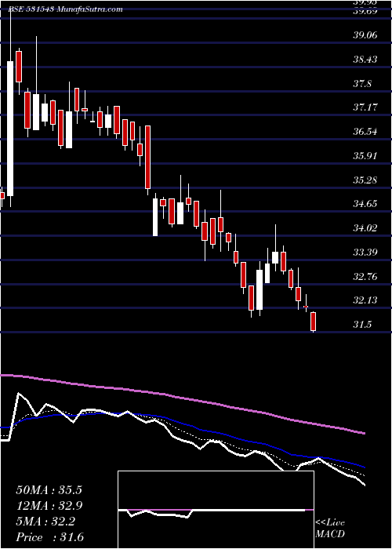Viewport: 392px width, 549px height.
Task: Click inside the MACD indicator box
Action: [x=216, y=510]
